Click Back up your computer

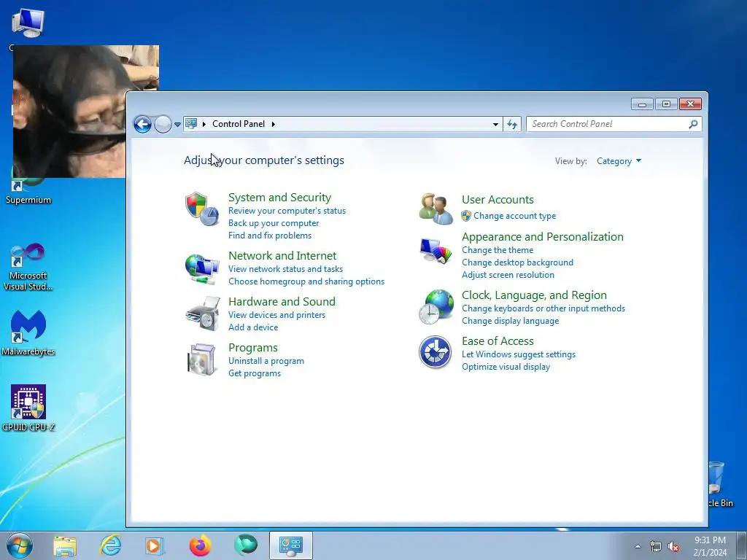[x=274, y=223]
